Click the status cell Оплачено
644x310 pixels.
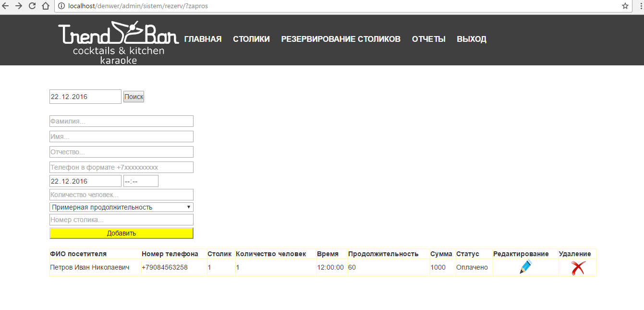472,267
